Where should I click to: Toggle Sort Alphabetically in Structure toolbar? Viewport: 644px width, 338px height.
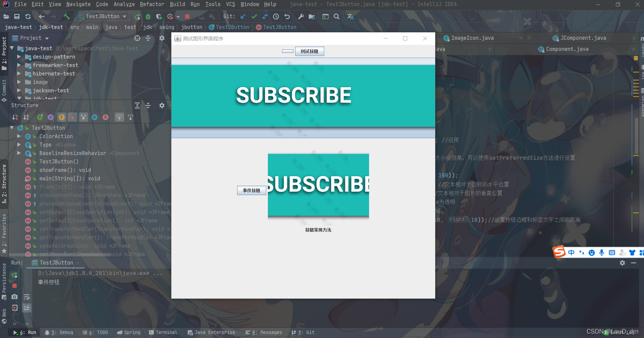pos(26,117)
